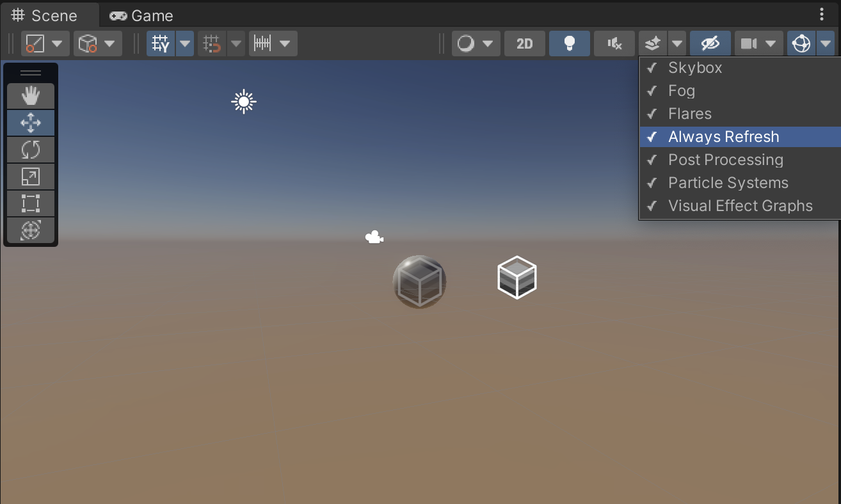Expand the Gizmos dropdown arrow
The image size is (841, 504).
(826, 43)
